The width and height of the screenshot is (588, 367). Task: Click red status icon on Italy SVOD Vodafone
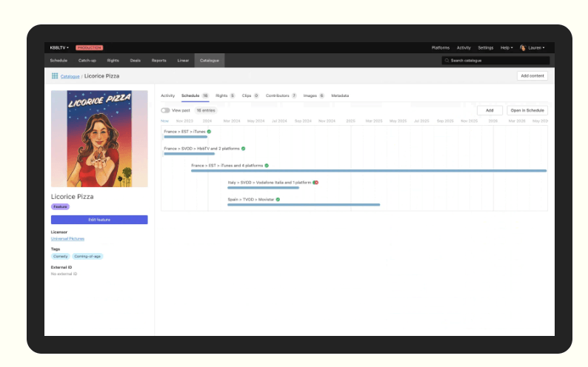[315, 182]
